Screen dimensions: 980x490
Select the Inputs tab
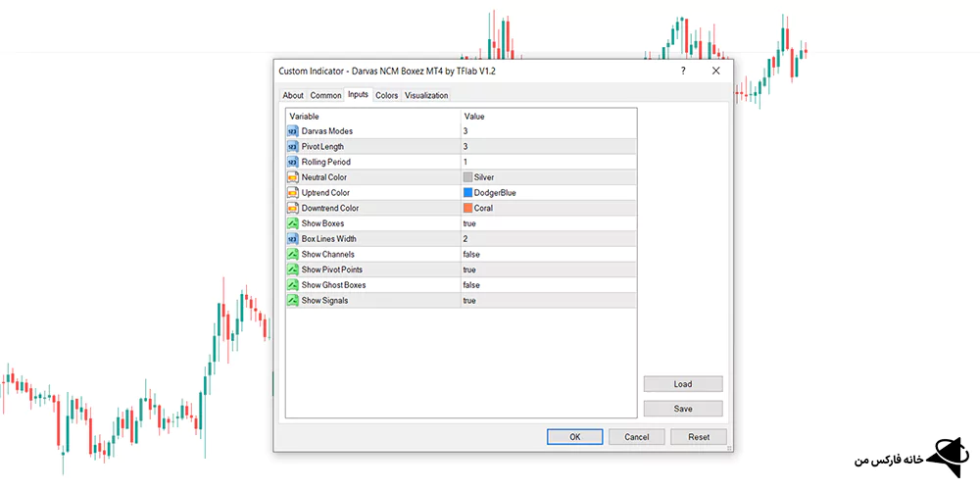click(358, 95)
